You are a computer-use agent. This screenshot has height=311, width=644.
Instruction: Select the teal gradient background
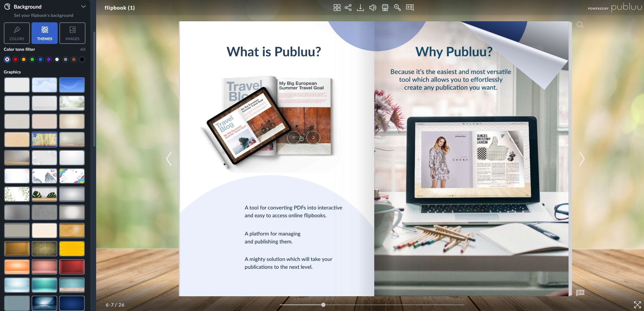(x=44, y=285)
